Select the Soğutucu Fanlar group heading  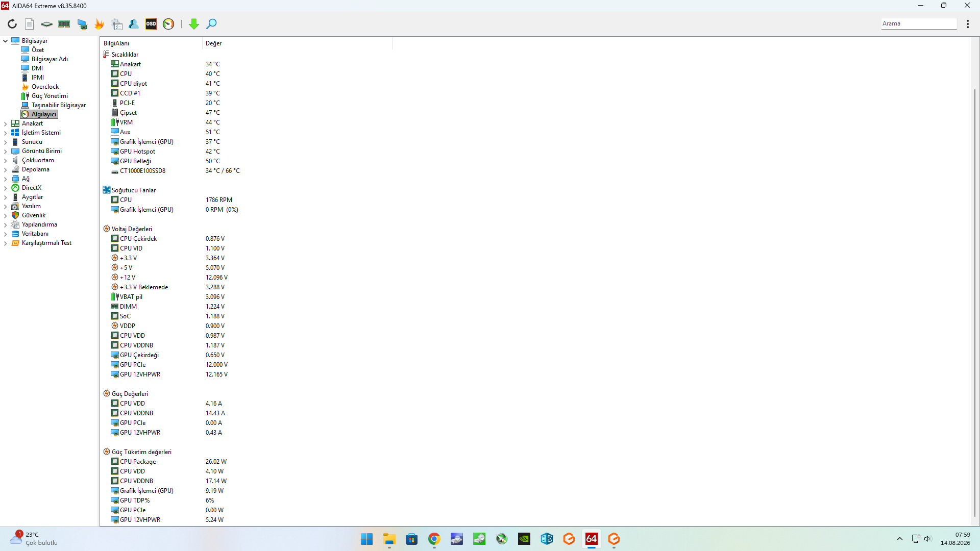(134, 190)
